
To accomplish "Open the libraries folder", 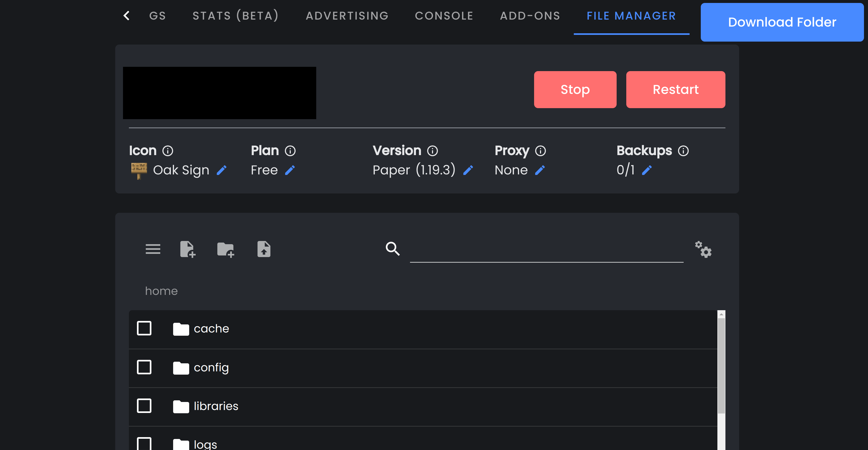I will click(216, 406).
